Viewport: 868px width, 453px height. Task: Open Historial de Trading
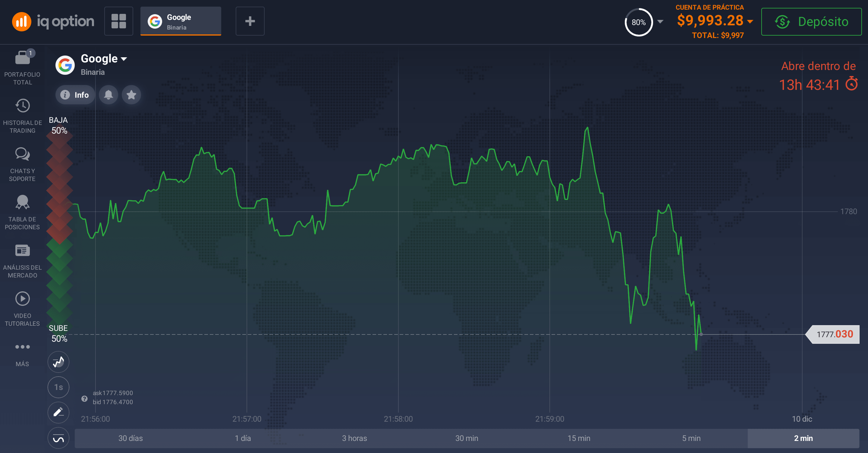[22, 116]
